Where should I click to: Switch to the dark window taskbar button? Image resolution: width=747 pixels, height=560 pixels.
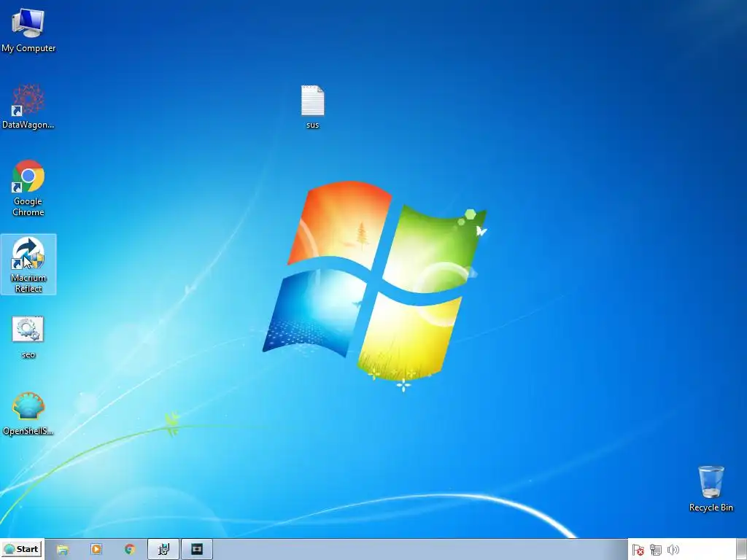[x=197, y=550]
